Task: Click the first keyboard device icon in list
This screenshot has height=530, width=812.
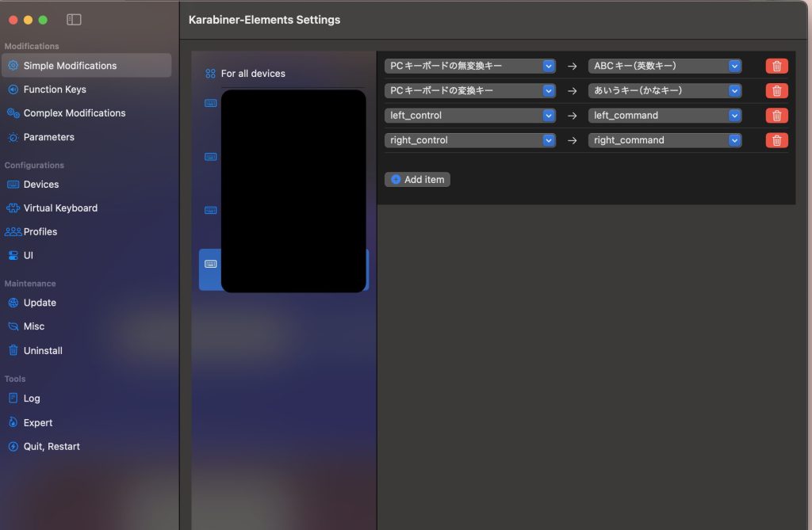Action: click(x=210, y=103)
